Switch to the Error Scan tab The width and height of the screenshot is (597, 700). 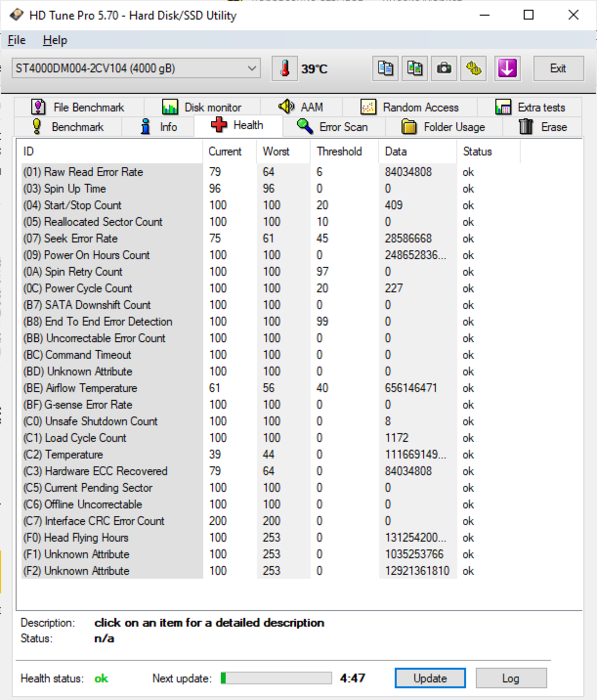pyautogui.click(x=333, y=127)
